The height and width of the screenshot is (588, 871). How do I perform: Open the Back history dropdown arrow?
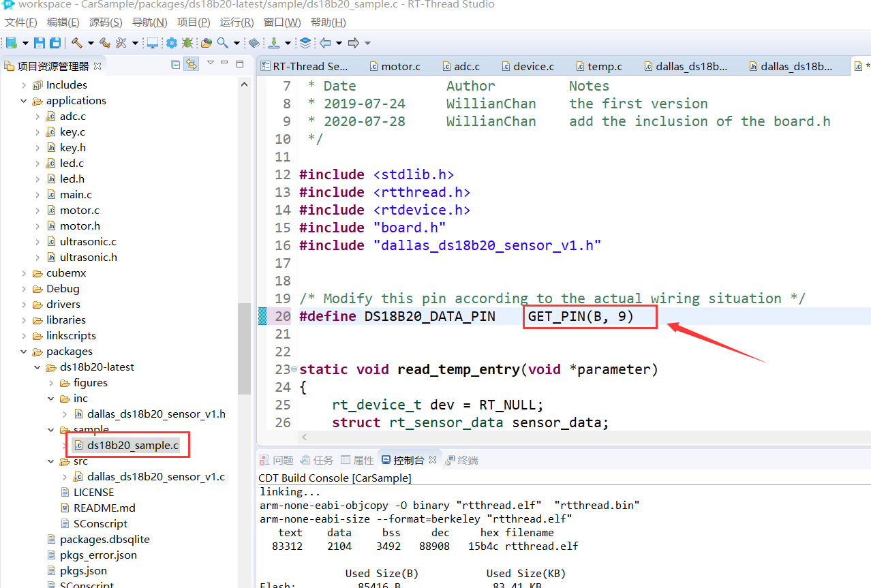339,43
